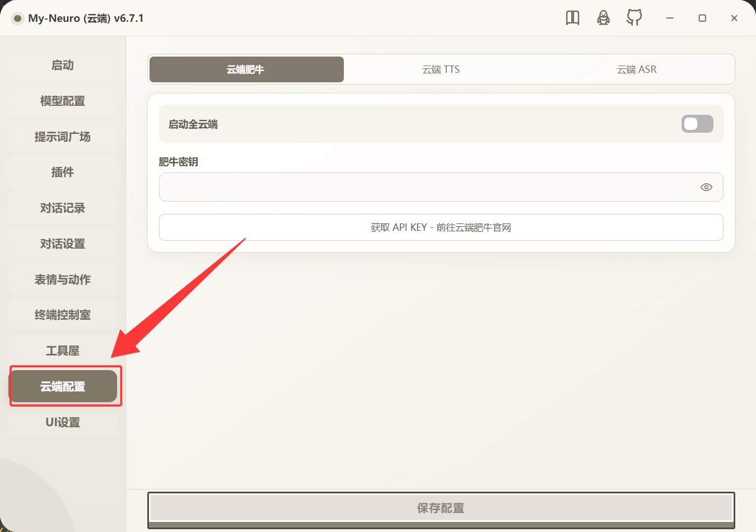Click the My-Neuro app logo dot

pos(17,18)
